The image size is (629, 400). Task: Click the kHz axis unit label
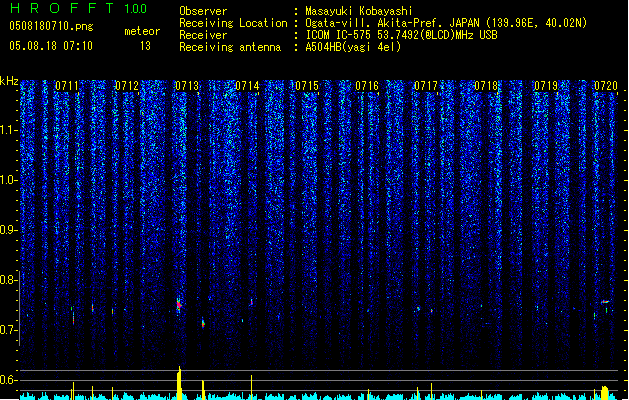tap(9, 81)
